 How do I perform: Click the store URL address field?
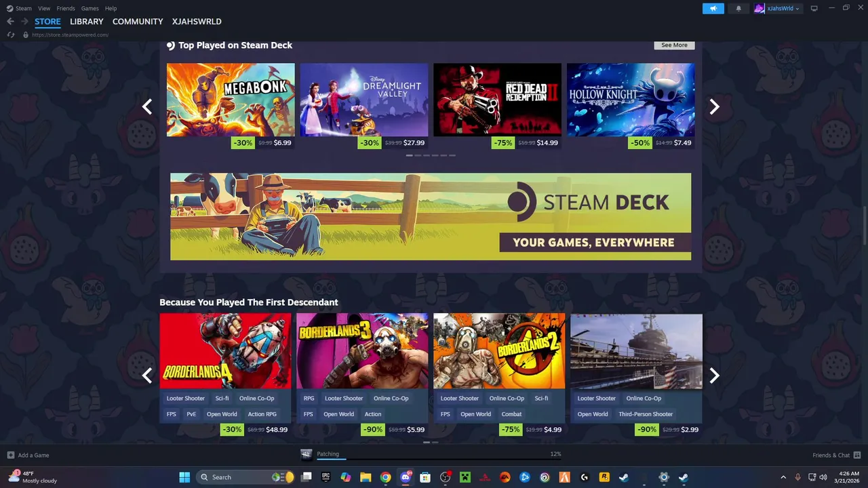[x=70, y=35]
